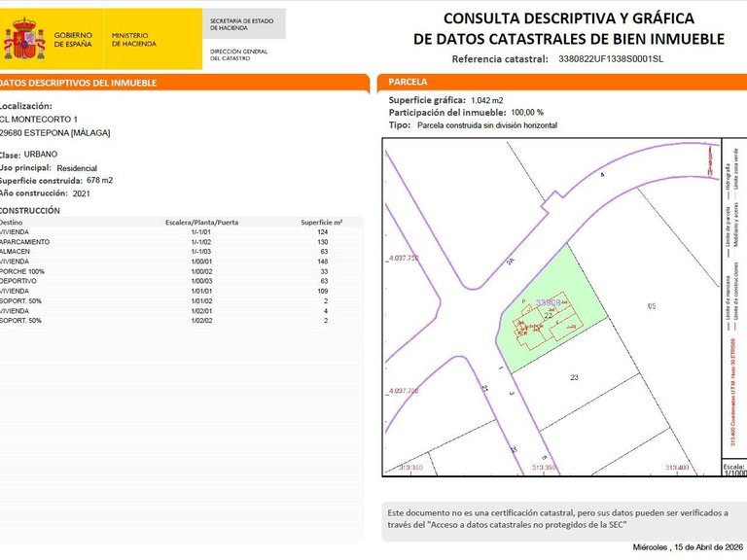Click the 'Año construcción:' label
Screen dimensions: 747x560
(x=34, y=193)
